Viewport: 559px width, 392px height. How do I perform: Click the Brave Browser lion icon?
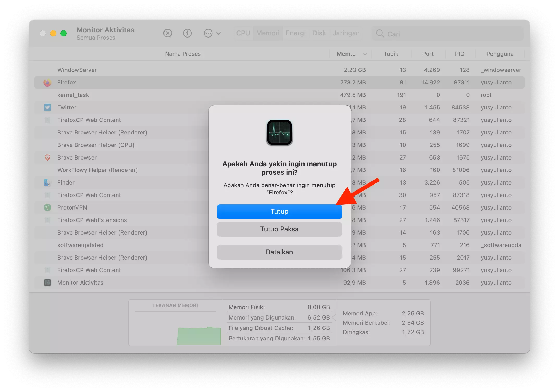click(47, 157)
